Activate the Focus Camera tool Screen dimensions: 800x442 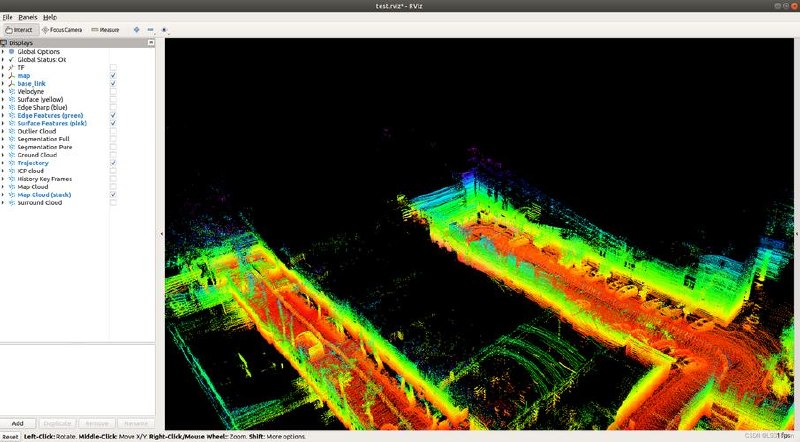coord(62,30)
